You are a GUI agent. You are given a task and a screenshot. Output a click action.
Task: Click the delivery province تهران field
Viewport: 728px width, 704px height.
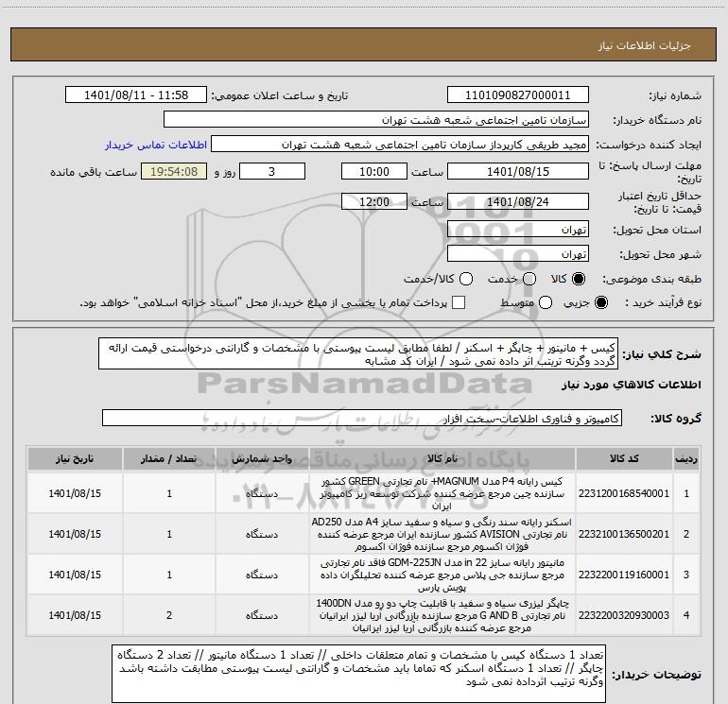click(518, 230)
